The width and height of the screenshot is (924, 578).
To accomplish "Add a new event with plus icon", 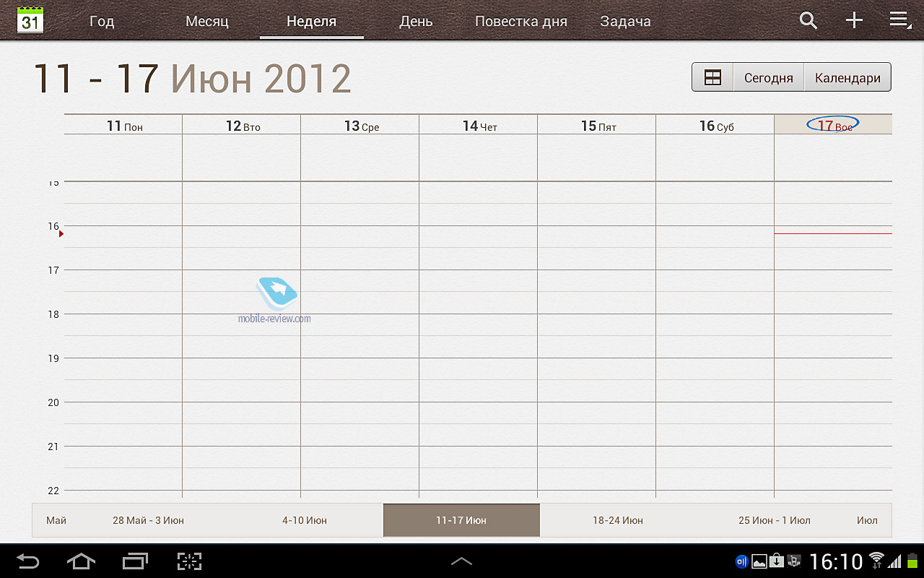I will tap(854, 20).
